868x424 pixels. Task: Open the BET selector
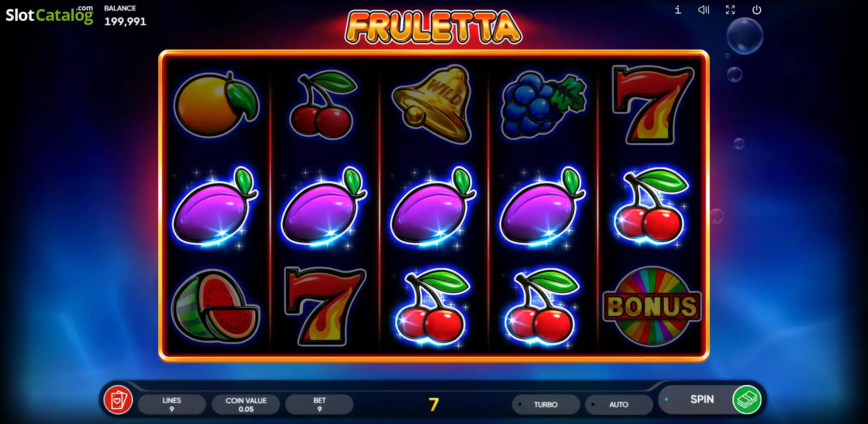320,405
